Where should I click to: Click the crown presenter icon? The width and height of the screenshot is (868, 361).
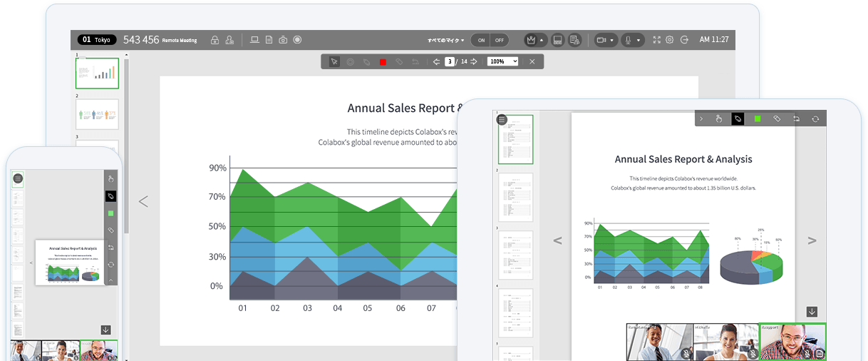click(530, 40)
